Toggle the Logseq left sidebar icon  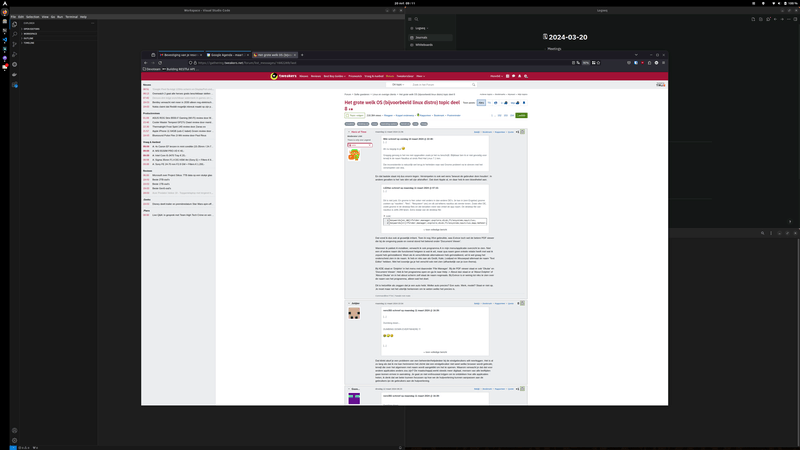pos(410,19)
